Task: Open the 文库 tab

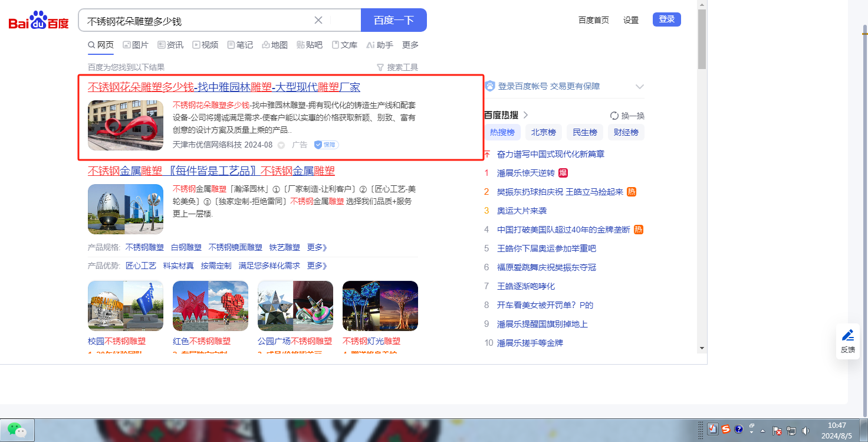Action: coord(344,45)
